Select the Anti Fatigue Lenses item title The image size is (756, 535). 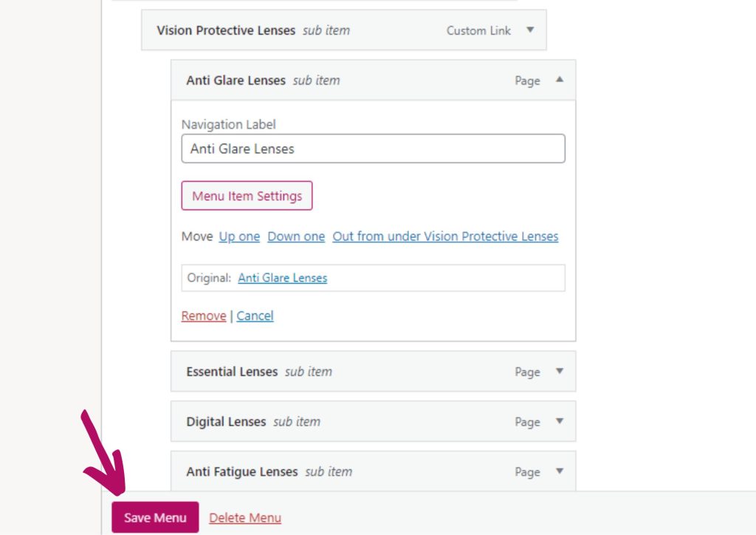coord(242,471)
